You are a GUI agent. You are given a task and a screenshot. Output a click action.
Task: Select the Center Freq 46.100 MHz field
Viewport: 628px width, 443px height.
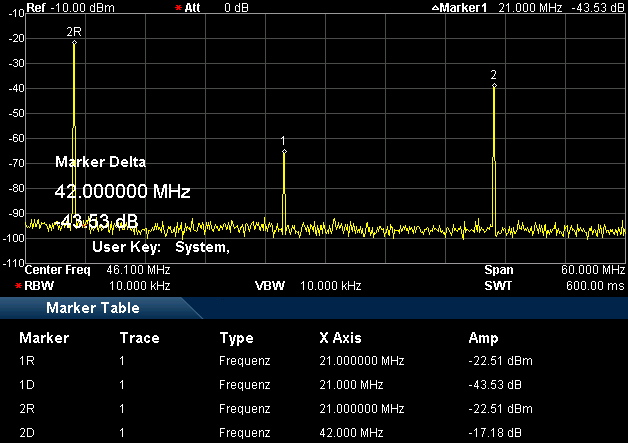(x=97, y=270)
